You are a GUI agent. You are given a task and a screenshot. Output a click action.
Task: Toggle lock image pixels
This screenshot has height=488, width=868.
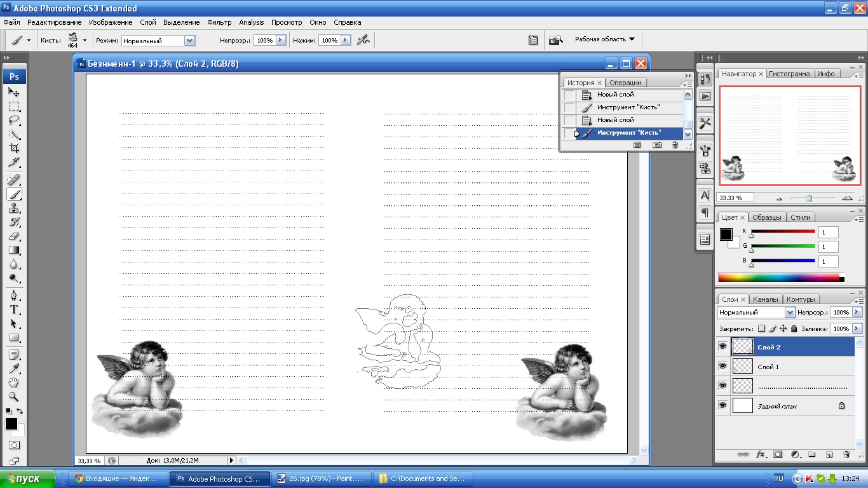(x=773, y=329)
